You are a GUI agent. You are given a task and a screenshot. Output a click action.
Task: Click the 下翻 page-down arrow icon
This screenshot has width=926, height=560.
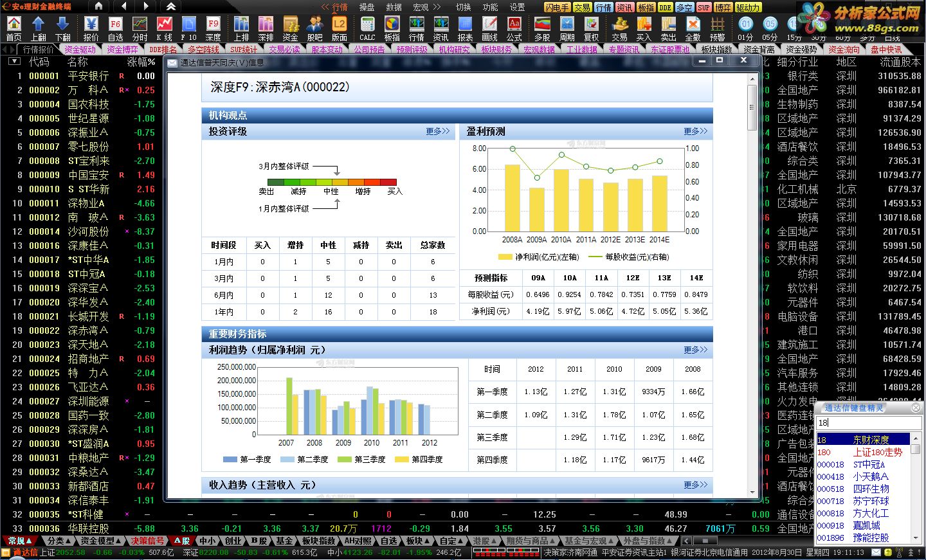(63, 28)
